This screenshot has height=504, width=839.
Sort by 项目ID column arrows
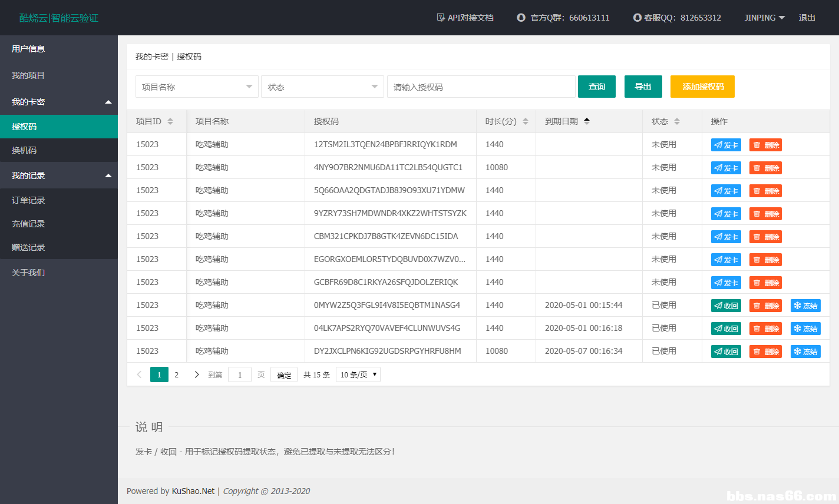tap(170, 121)
